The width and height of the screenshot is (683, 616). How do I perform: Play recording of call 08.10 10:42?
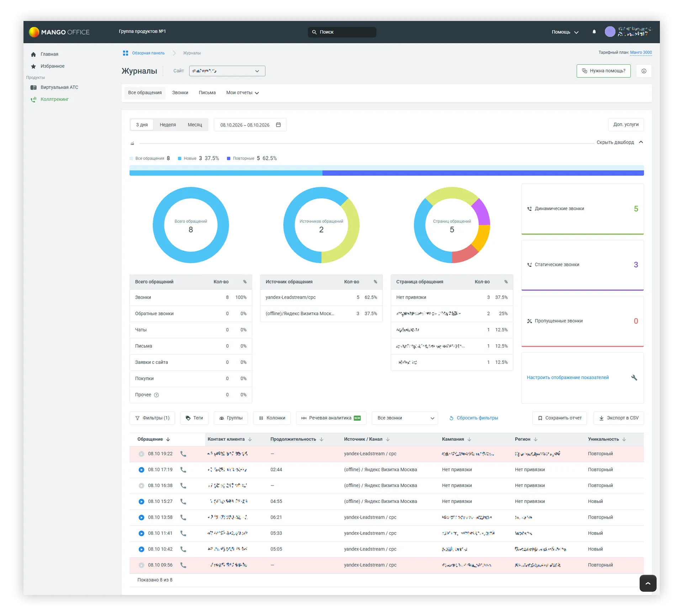(141, 549)
